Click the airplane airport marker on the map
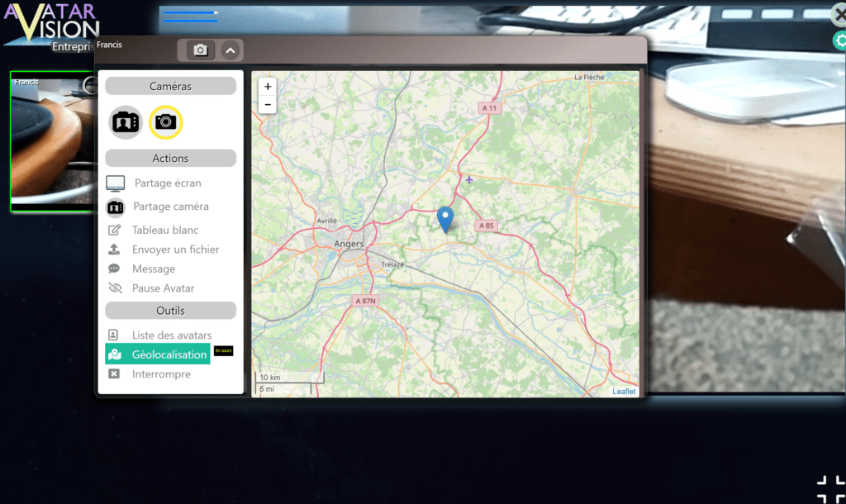The width and height of the screenshot is (846, 504). pos(469,179)
